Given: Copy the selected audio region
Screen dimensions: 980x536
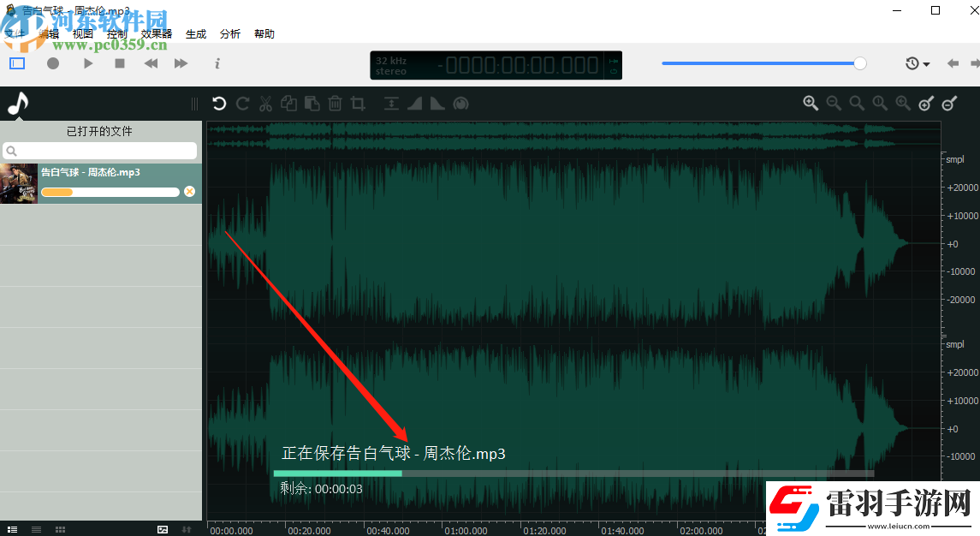Looking at the screenshot, I should click(x=288, y=103).
